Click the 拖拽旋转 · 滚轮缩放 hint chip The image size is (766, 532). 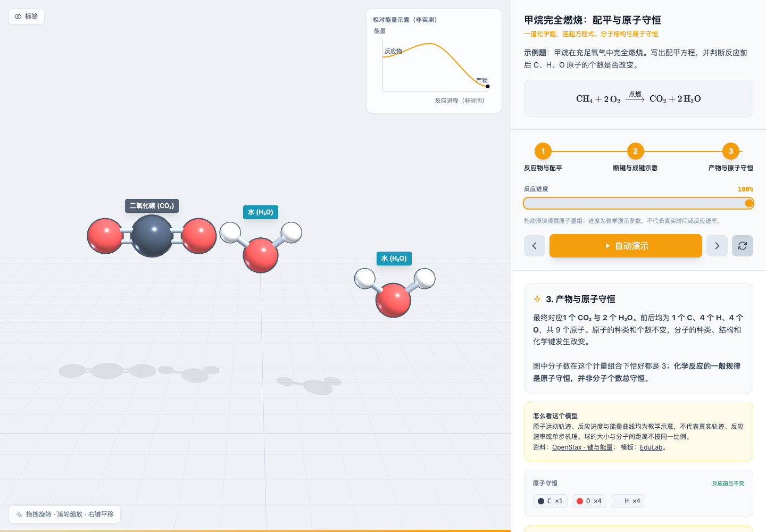[x=65, y=514]
